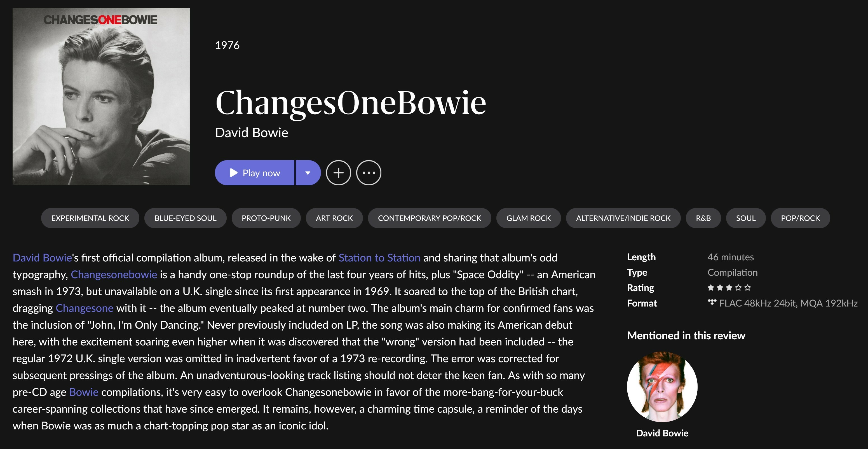
Task: Follow the Changesonebowie link in review
Action: pos(114,275)
